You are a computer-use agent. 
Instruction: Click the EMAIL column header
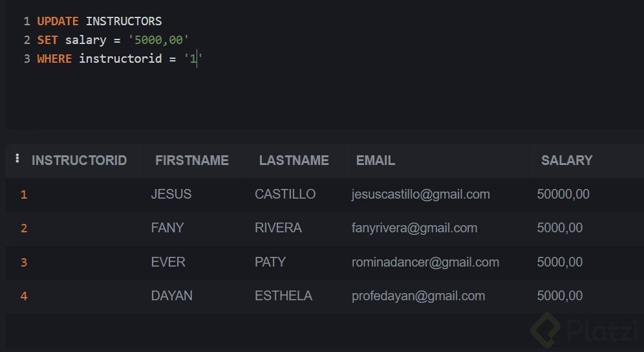(x=376, y=160)
